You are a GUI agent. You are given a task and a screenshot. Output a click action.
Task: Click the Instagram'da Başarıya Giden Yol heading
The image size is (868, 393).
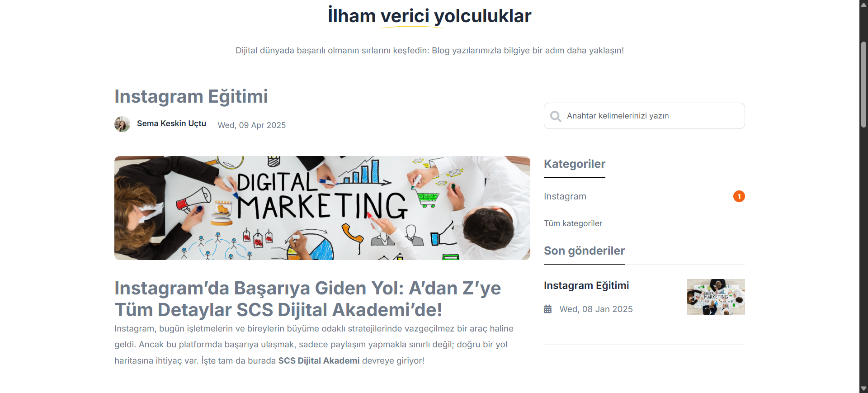point(308,299)
